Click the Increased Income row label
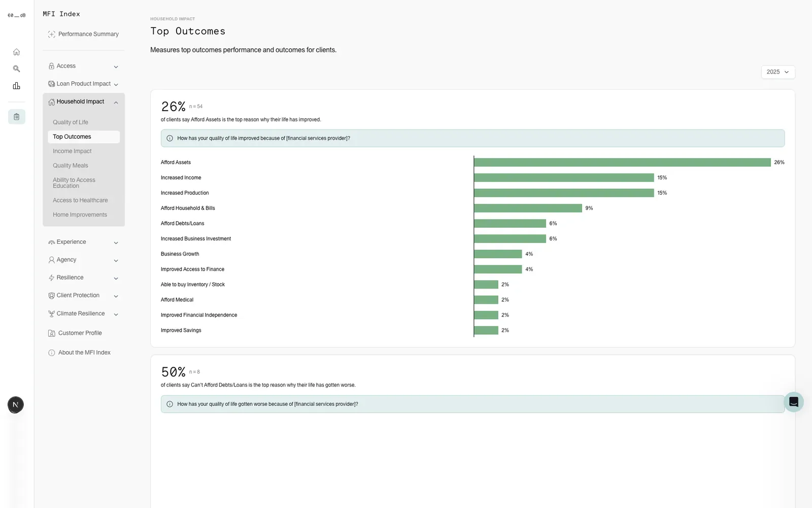 181,178
